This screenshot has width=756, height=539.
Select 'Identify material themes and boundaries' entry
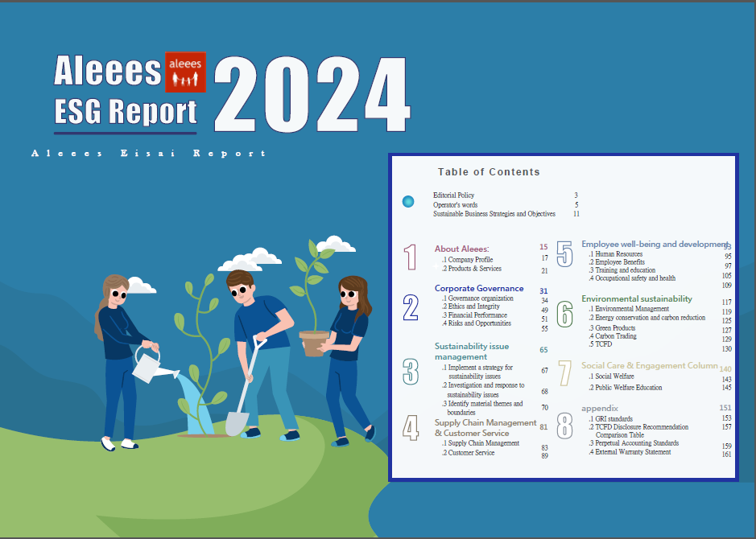[x=482, y=408]
